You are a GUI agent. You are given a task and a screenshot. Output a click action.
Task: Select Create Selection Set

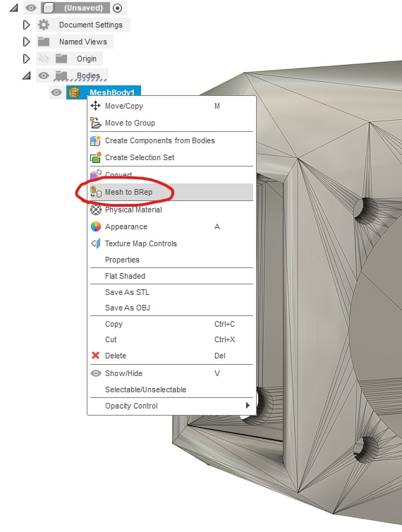point(171,157)
